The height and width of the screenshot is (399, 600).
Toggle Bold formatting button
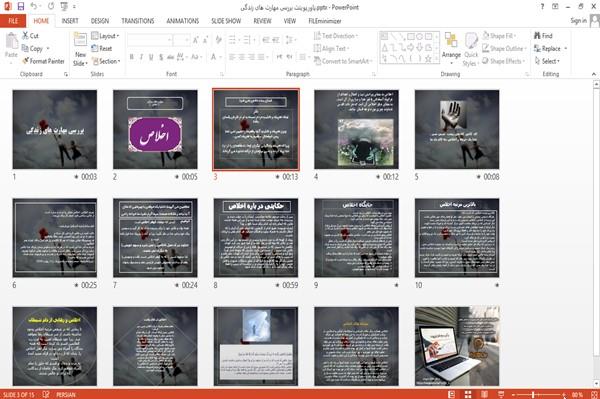click(x=132, y=57)
